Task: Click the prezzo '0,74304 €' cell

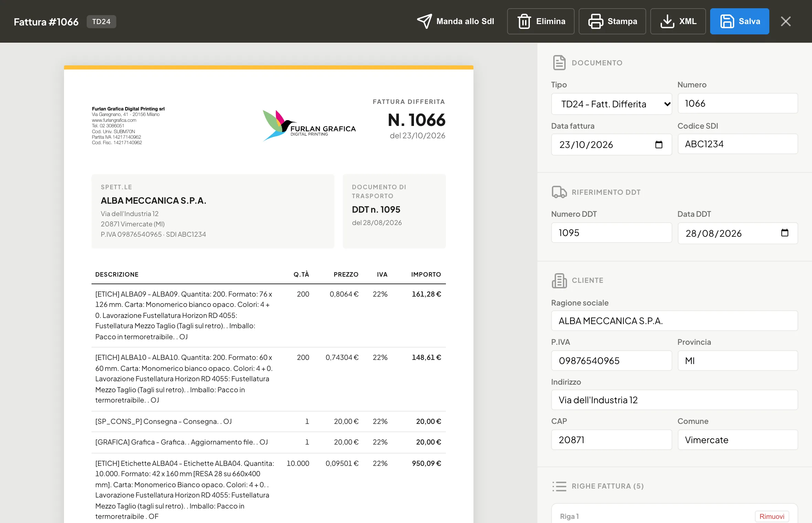Action: point(342,357)
